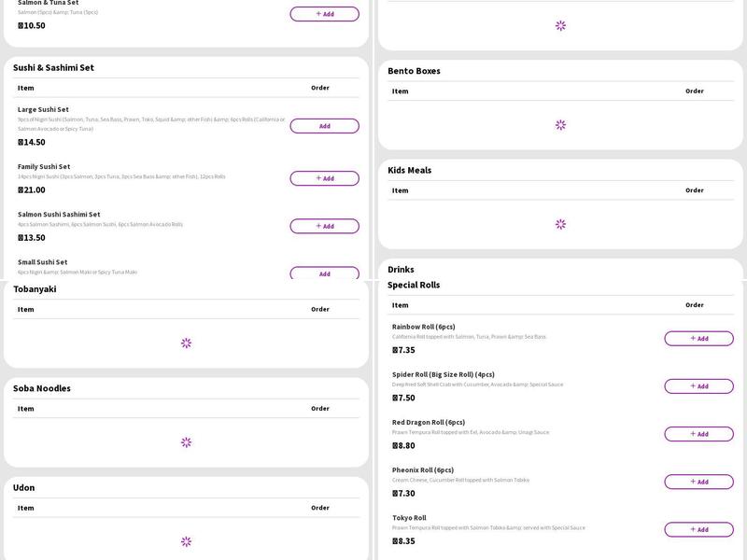Screen dimensions: 747x560
Task: Click the Soba Noodles loading spinner
Action: [186, 442]
